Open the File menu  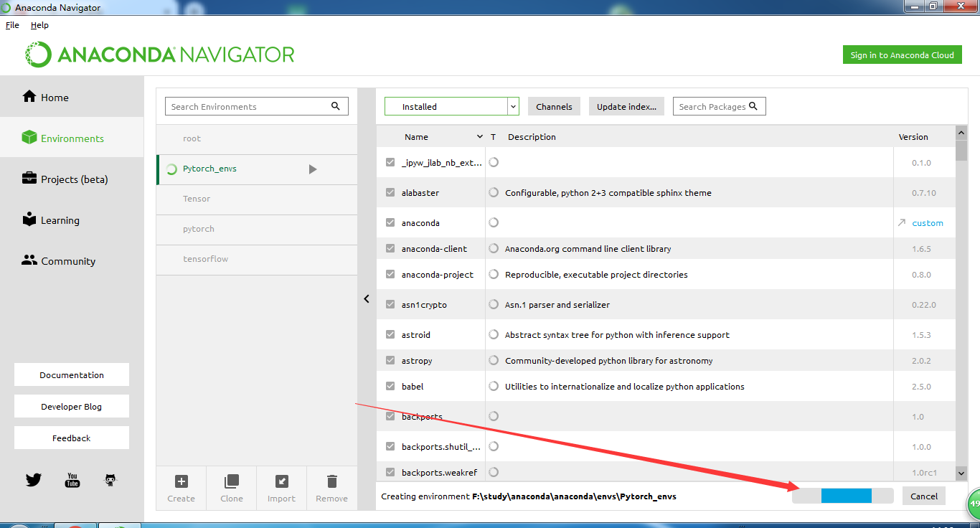(13, 25)
